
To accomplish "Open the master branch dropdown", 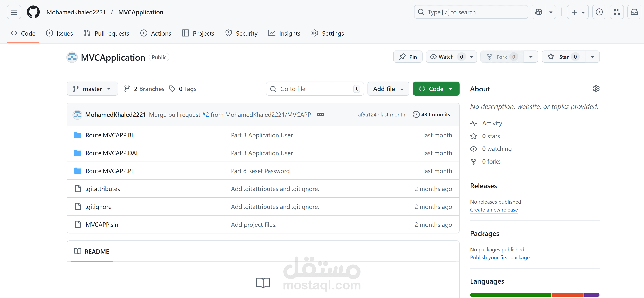I will click(x=92, y=89).
